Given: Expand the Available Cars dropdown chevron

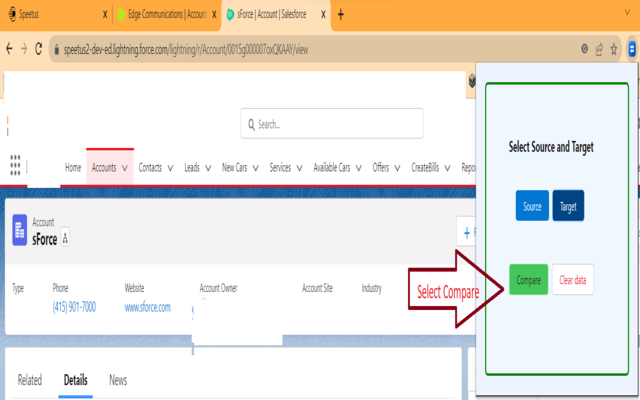Looking at the screenshot, I should [358, 168].
